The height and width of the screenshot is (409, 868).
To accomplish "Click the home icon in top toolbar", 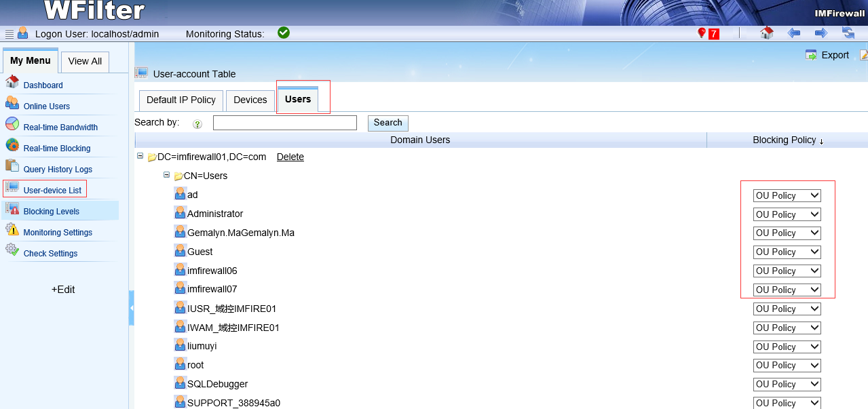I will [767, 33].
